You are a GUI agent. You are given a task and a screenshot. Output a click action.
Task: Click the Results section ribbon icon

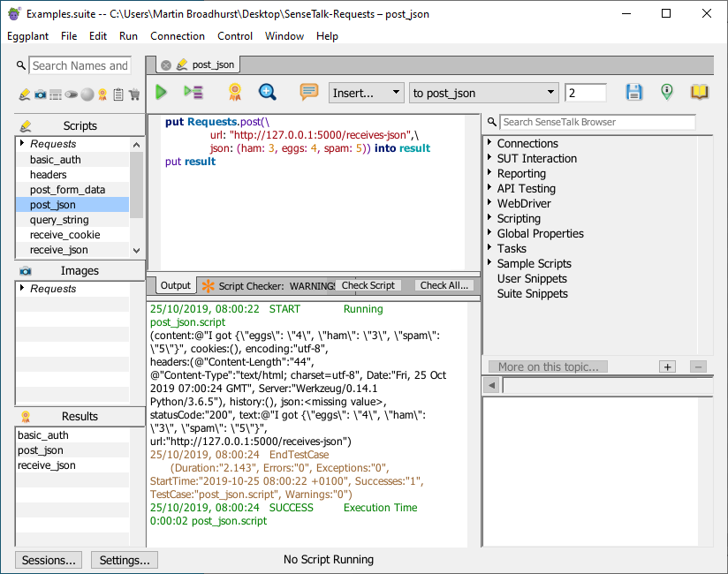tap(26, 416)
